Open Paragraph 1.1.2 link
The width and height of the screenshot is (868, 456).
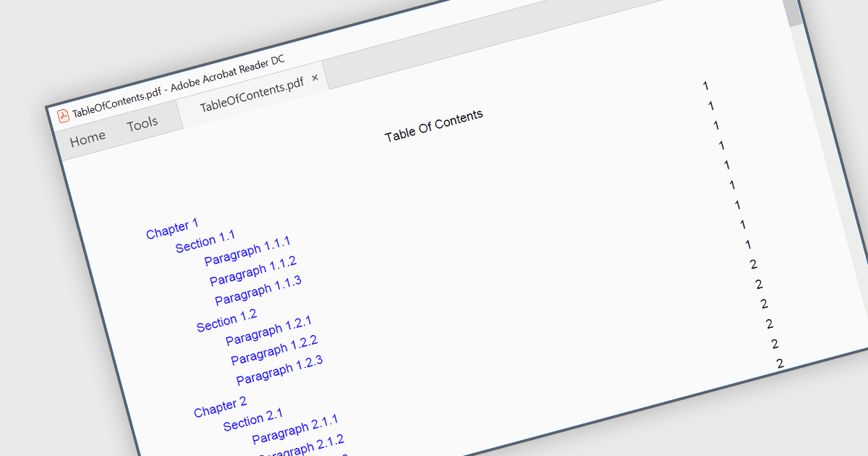[x=253, y=271]
